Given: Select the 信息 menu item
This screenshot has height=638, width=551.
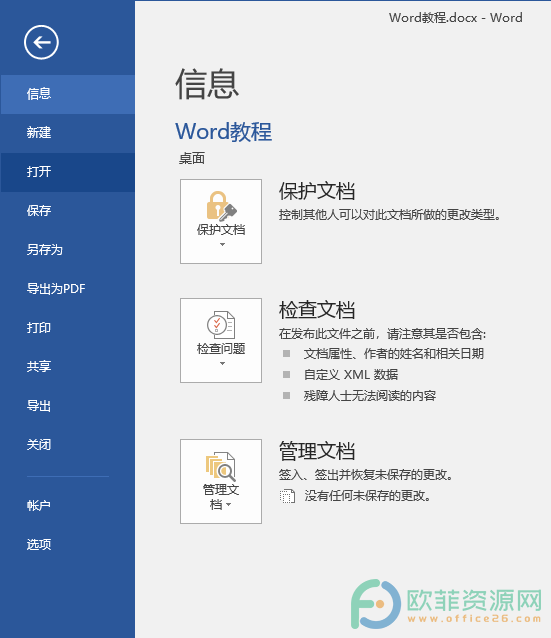Looking at the screenshot, I should pyautogui.click(x=68, y=94).
